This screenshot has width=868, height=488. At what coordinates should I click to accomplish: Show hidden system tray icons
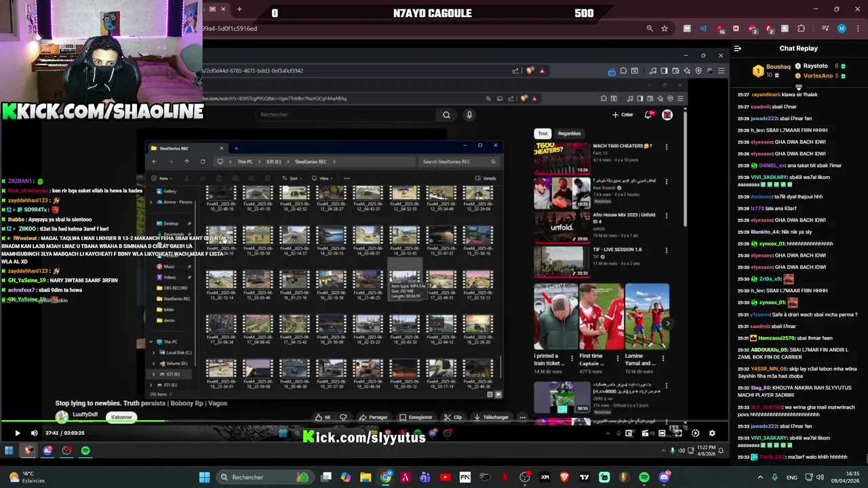click(x=761, y=477)
